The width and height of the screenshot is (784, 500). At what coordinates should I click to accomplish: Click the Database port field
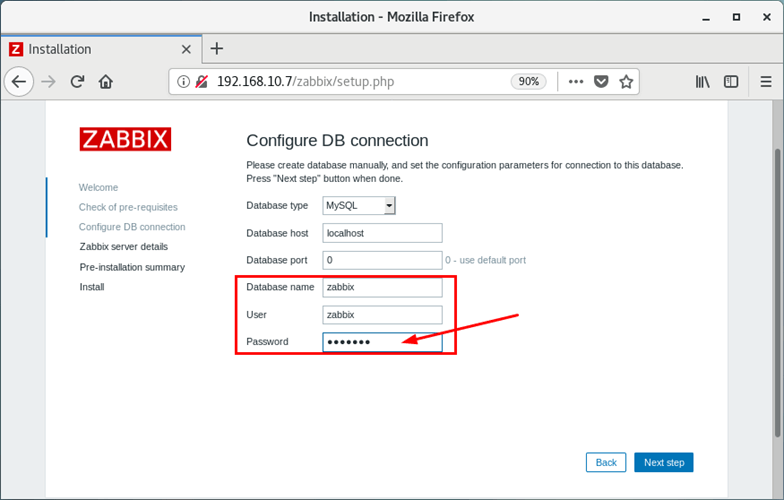[x=382, y=260]
